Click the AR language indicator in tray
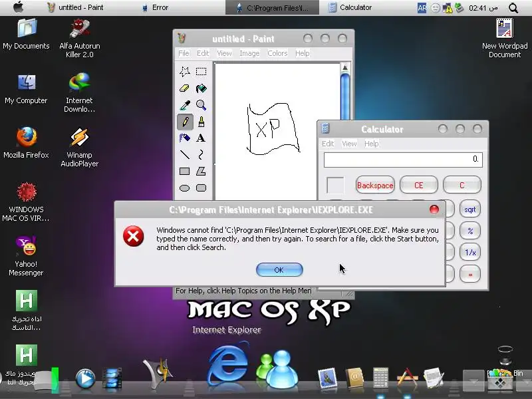Viewport: 532px width, 399px height. click(422, 8)
